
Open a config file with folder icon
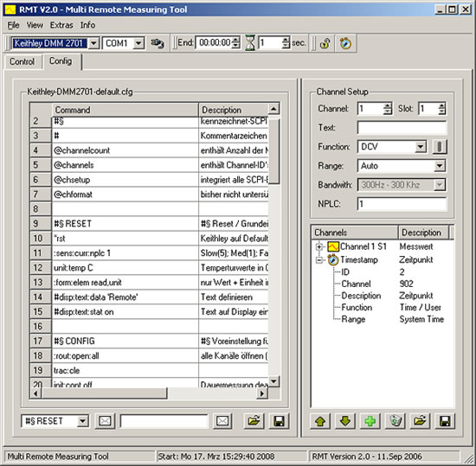click(x=254, y=421)
